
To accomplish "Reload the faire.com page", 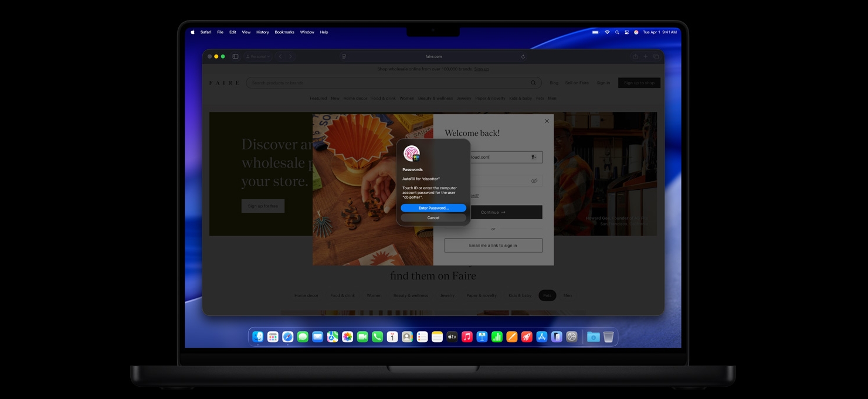I will coord(523,56).
